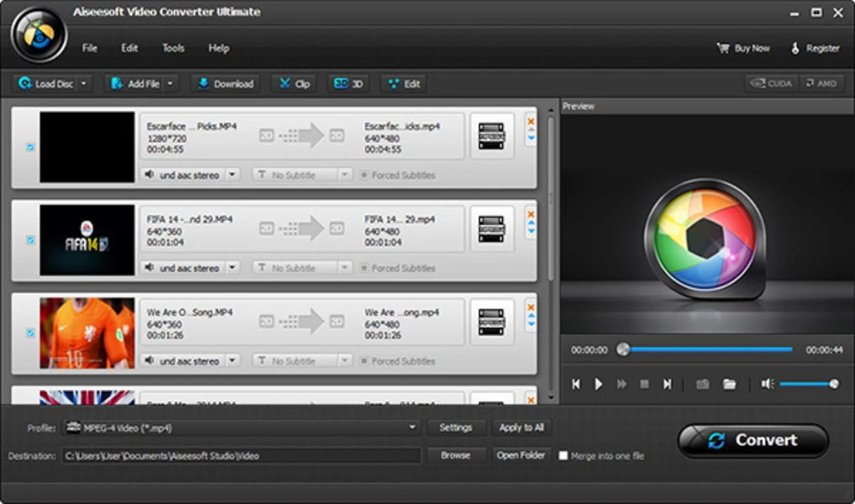Open the Help menu

click(x=219, y=48)
